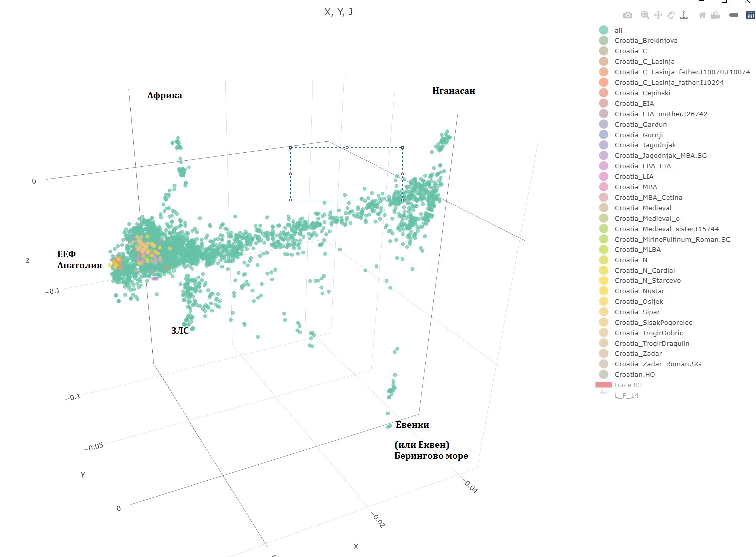Click the X, Y, J plot title
The image size is (756, 557).
[338, 12]
